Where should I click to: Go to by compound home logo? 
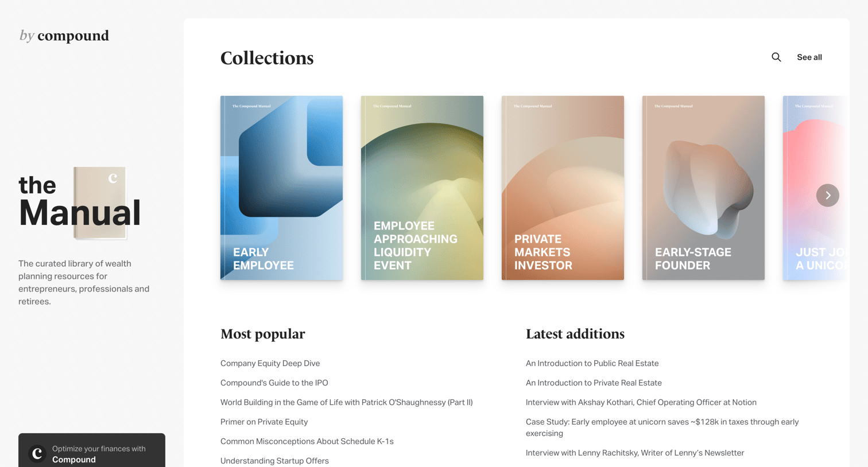[64, 36]
